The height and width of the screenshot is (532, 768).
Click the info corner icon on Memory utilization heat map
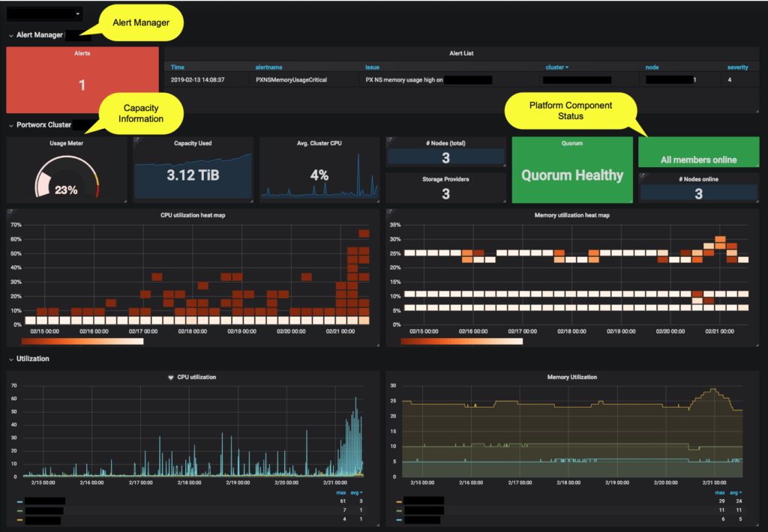388,212
